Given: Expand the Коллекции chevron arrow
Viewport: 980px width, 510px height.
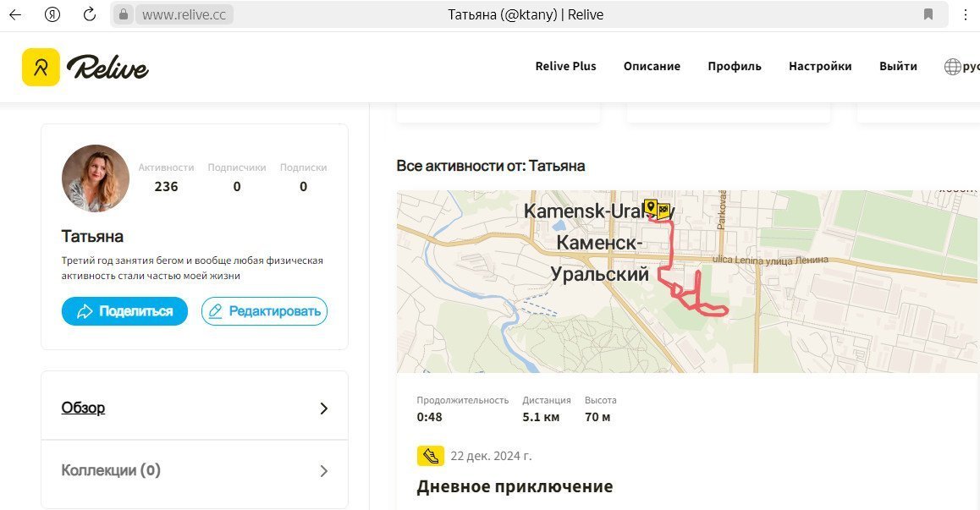Looking at the screenshot, I should (x=324, y=470).
